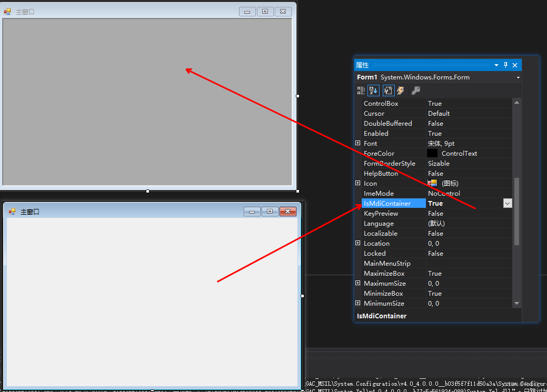Viewport: 547px width, 392px height.
Task: Click the Font value 宋体, 9pt
Action: (441, 143)
